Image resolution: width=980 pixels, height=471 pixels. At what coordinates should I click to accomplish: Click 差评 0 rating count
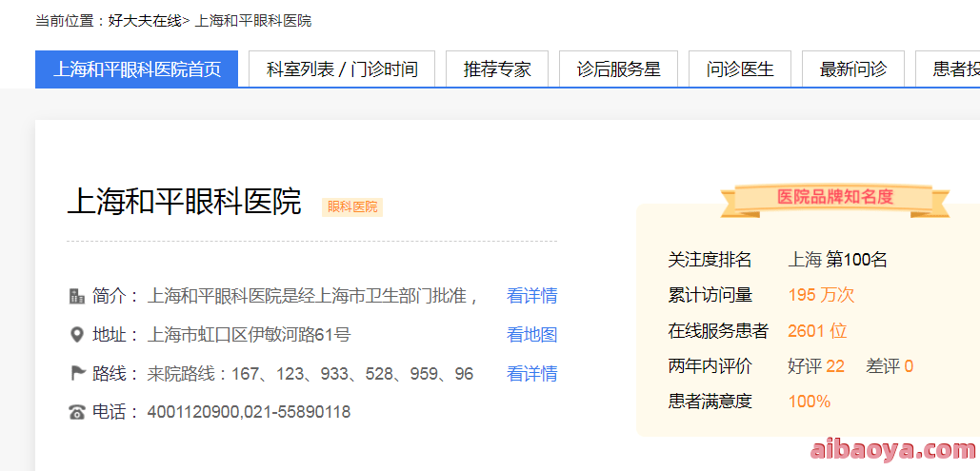coord(890,366)
